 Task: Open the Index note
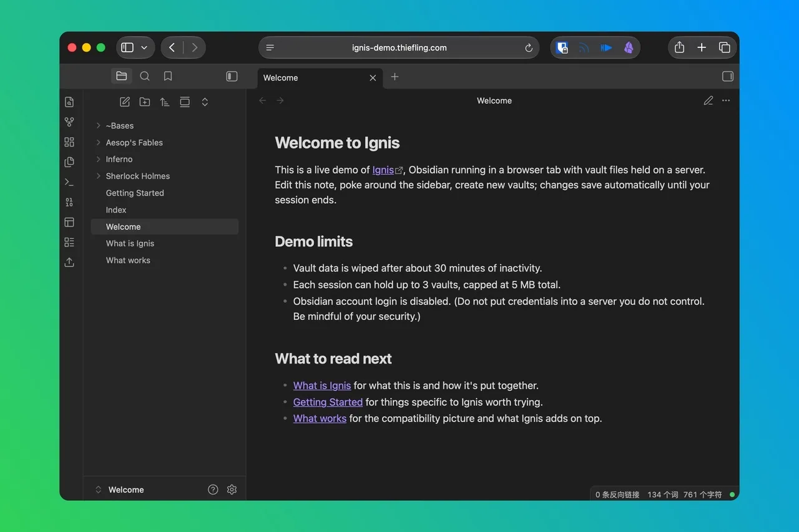(165, 210)
